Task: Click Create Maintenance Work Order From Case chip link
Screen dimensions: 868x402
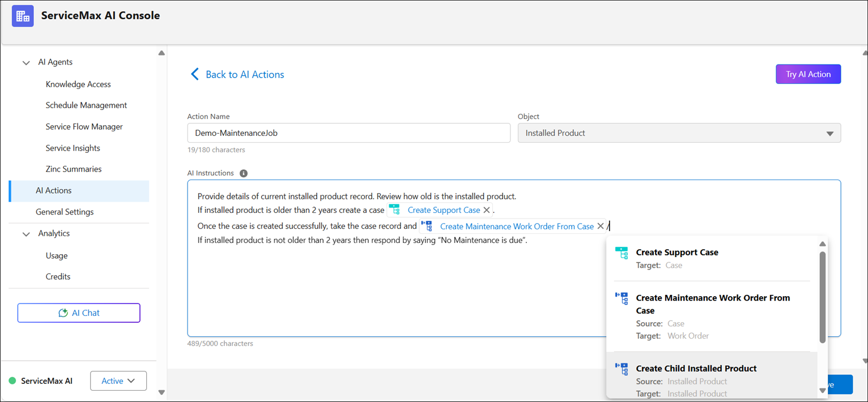Action: (x=517, y=226)
